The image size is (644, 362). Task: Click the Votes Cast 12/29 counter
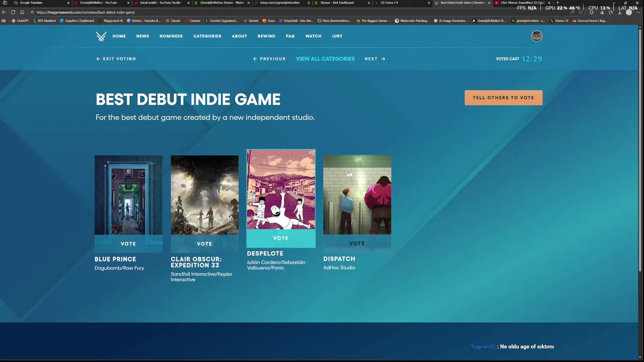(x=519, y=59)
